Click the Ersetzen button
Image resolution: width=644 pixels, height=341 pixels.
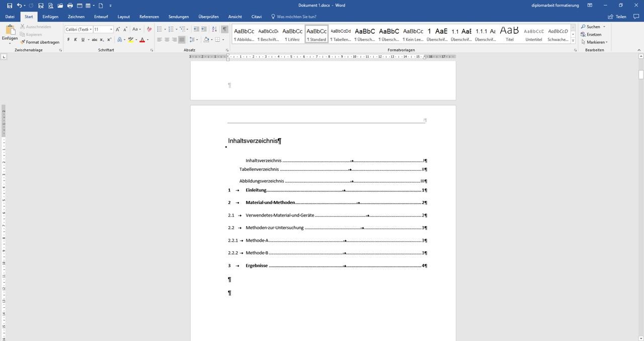tap(591, 34)
